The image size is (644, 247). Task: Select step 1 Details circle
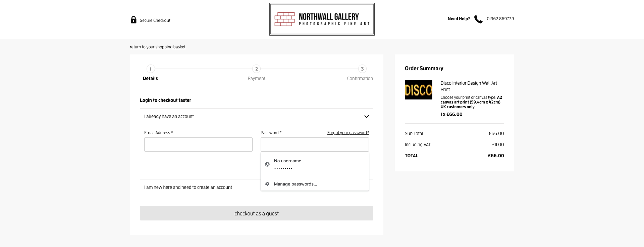pyautogui.click(x=151, y=69)
